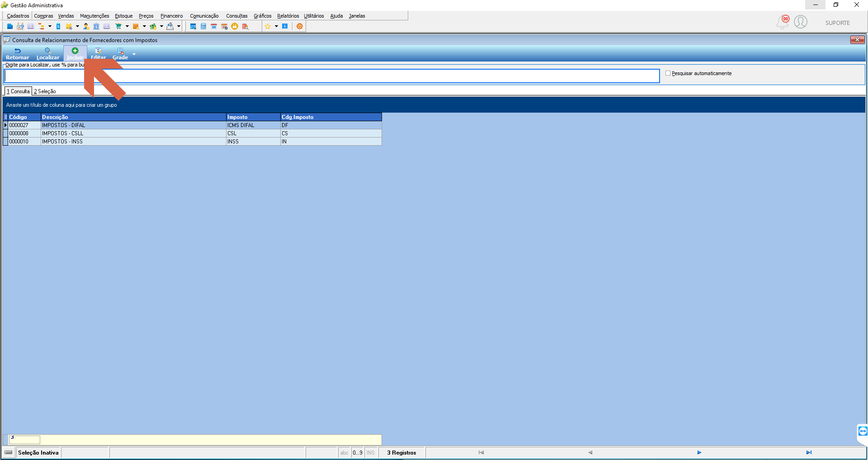Screen dimensions: 868x460
Task: Open the notifications bell icon
Action: 783,22
